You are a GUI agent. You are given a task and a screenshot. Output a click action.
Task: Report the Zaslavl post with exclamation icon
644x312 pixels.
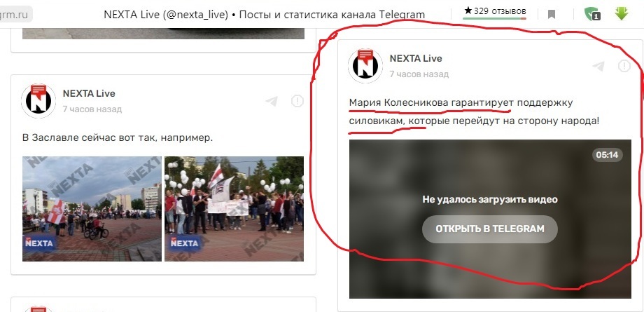(297, 101)
